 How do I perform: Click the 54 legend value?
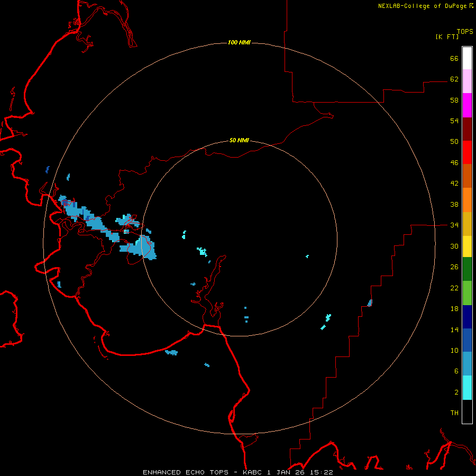click(x=454, y=121)
